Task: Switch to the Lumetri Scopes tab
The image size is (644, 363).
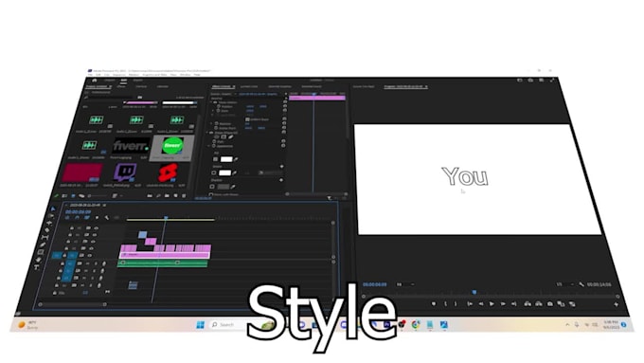Action: pos(249,87)
